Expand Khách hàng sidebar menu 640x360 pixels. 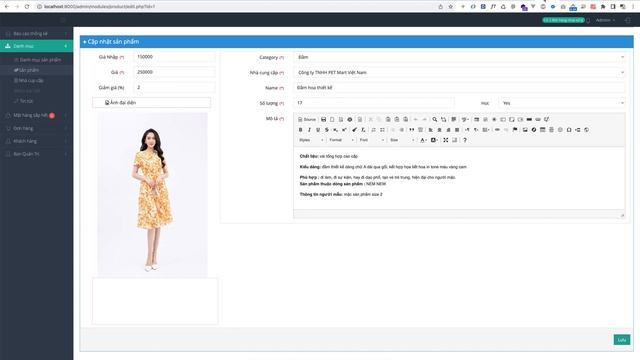[36, 141]
